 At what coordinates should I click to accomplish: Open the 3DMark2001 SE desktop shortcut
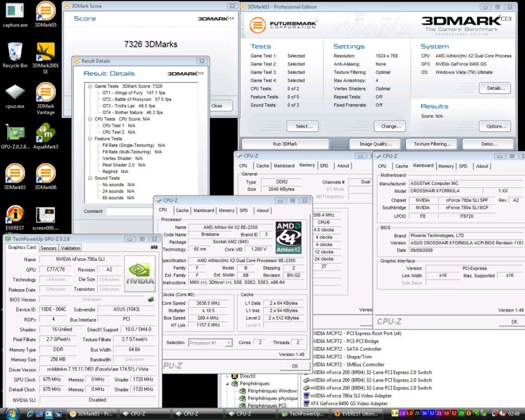click(x=45, y=58)
